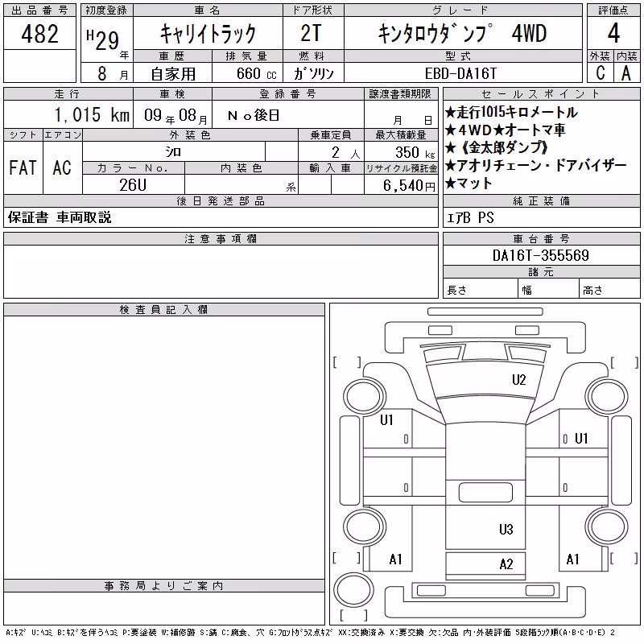This screenshot has height=644, width=644.
Task: Select the max load value 350 kg
Action: [x=415, y=152]
